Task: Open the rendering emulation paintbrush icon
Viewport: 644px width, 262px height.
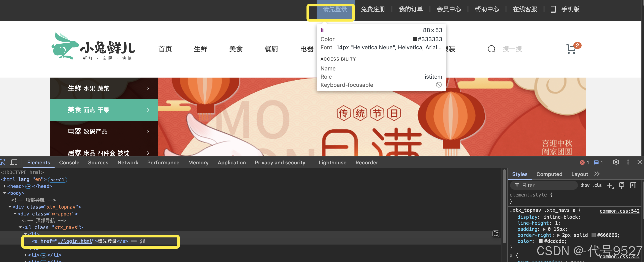Action: click(x=621, y=185)
